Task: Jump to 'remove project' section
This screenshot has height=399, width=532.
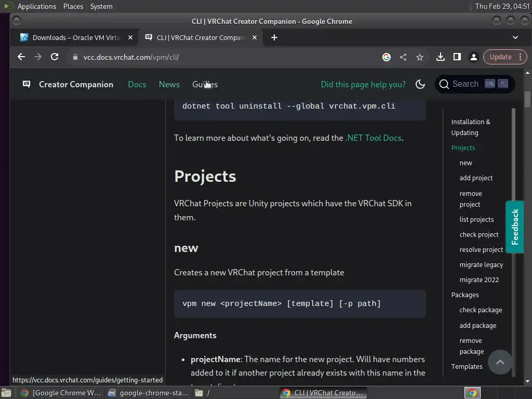Action: click(471, 199)
